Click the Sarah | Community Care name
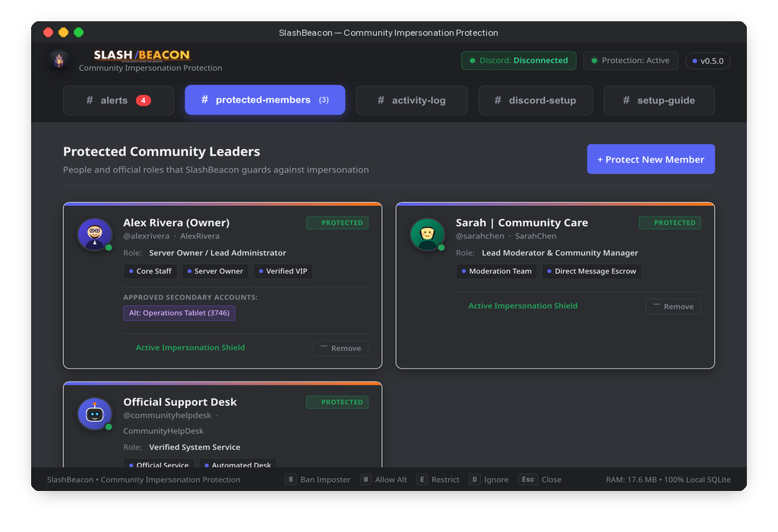This screenshot has height=532, width=778. click(522, 223)
